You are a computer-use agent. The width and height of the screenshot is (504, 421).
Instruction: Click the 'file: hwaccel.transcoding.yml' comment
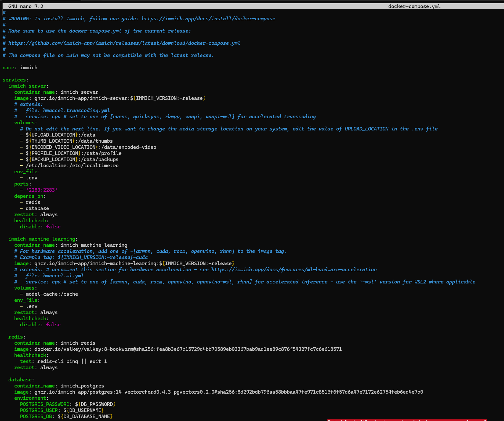pyautogui.click(x=62, y=110)
